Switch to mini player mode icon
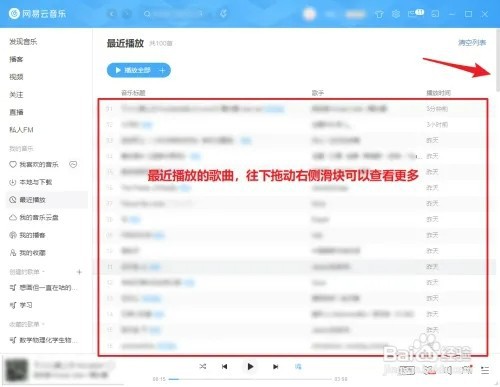This screenshot has width=500, height=387. point(435,14)
